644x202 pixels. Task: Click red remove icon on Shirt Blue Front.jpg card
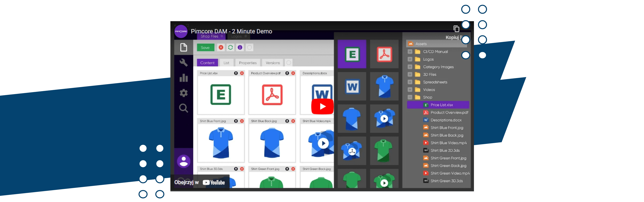[242, 121]
